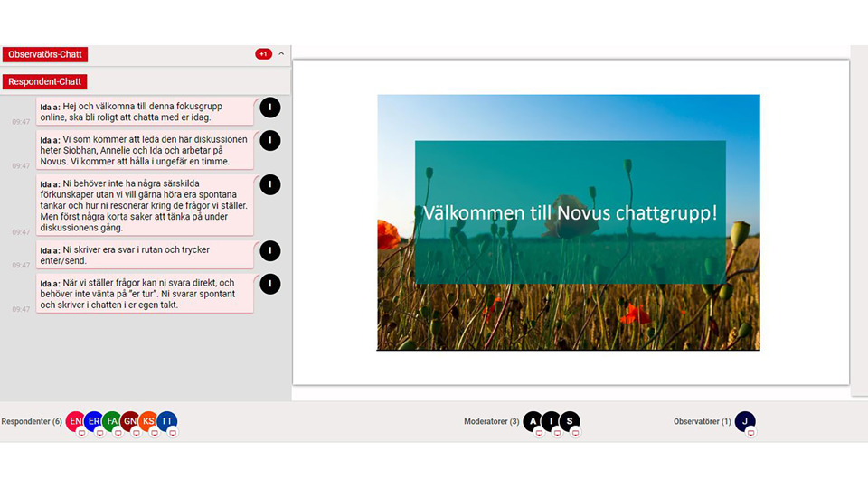Click avatar beside 'Hej och välkomna' message
The image size is (868, 488).
[x=270, y=108]
